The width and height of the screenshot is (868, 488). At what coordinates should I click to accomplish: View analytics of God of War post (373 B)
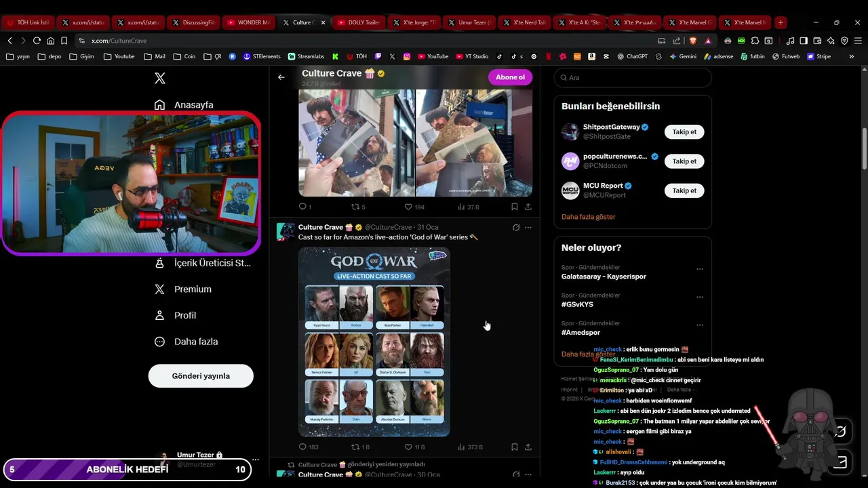tap(471, 447)
